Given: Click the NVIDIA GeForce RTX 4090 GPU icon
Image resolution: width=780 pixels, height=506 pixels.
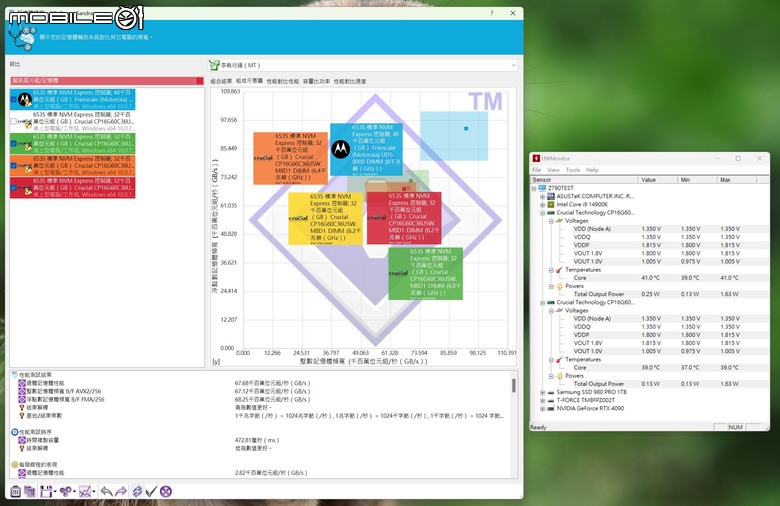Looking at the screenshot, I should (551, 408).
